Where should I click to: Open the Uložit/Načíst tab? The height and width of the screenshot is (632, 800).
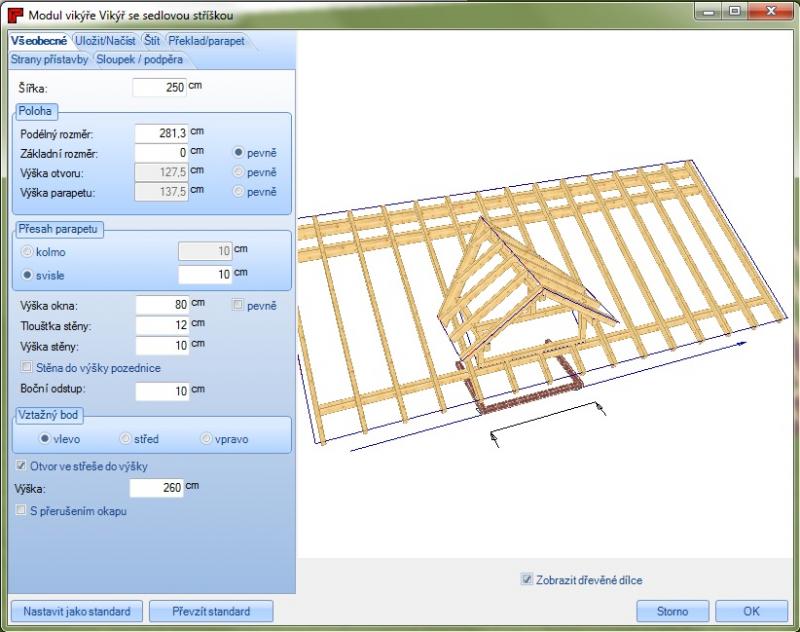(x=106, y=41)
